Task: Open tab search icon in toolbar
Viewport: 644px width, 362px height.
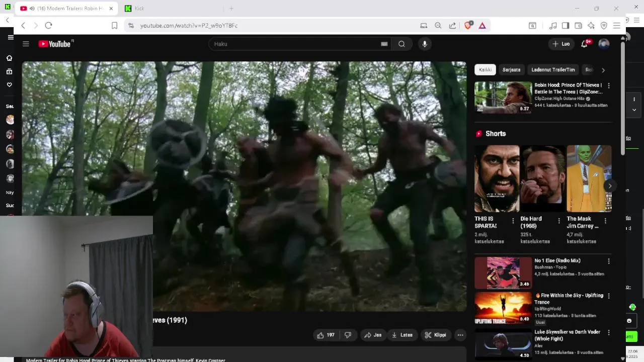Action: tap(532, 26)
